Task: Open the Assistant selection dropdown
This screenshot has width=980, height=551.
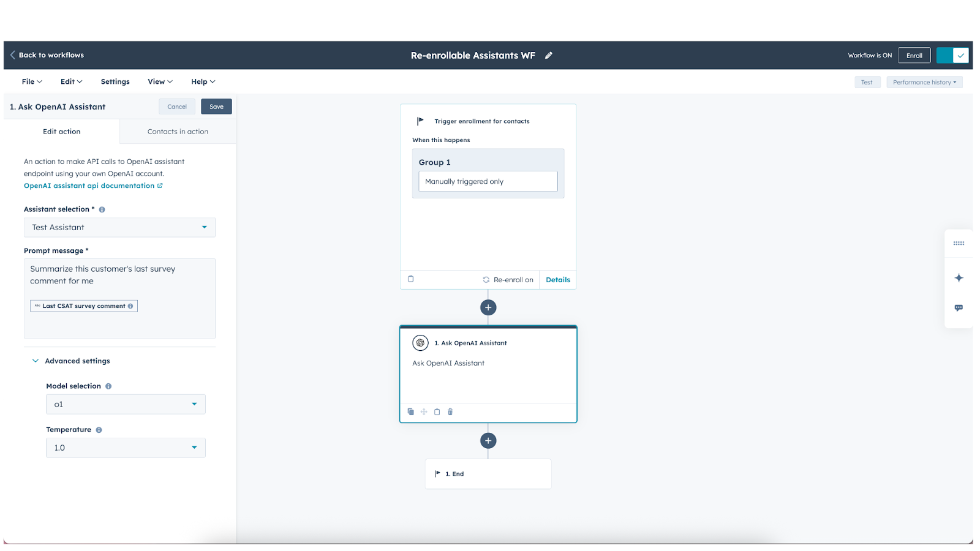Action: 119,227
